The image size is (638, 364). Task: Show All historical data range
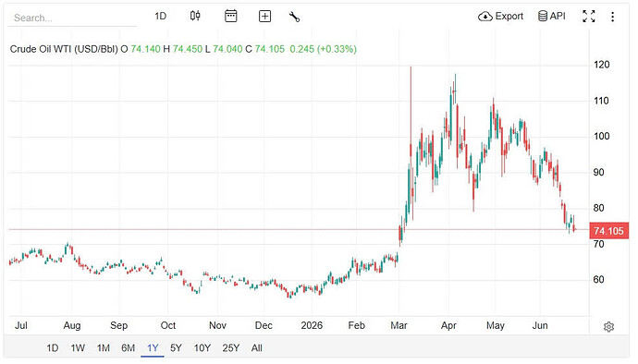[257, 348]
